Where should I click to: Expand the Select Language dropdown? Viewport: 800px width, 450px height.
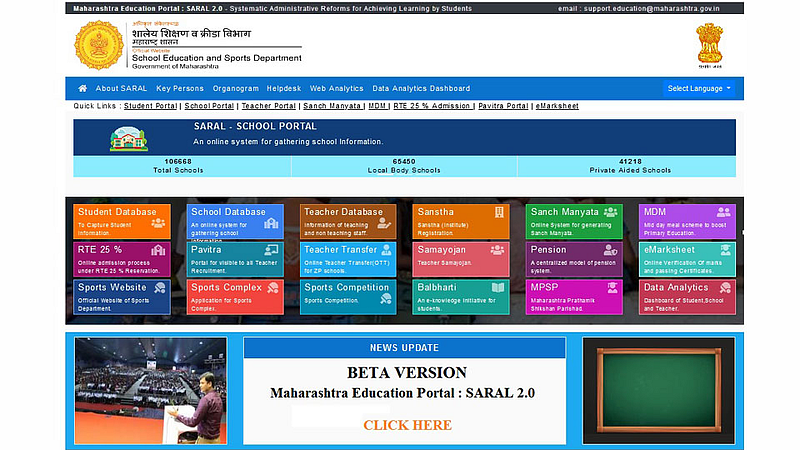pyautogui.click(x=699, y=88)
